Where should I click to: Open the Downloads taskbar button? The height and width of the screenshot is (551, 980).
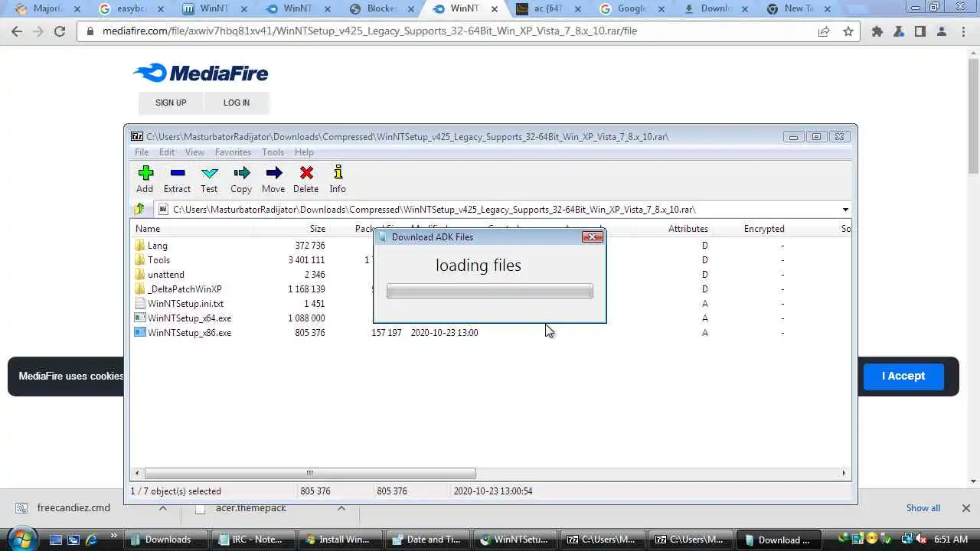pos(165,540)
